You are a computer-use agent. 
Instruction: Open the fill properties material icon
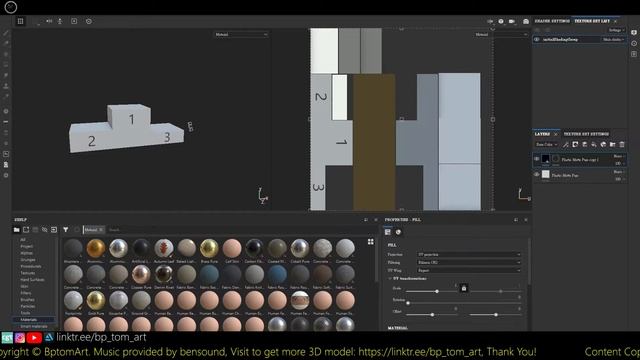pyautogui.click(x=388, y=232)
